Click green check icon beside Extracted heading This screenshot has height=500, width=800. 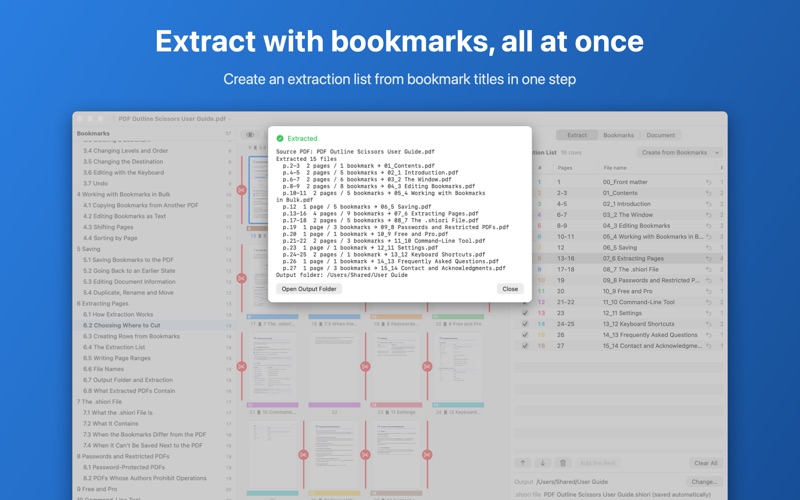tap(280, 138)
